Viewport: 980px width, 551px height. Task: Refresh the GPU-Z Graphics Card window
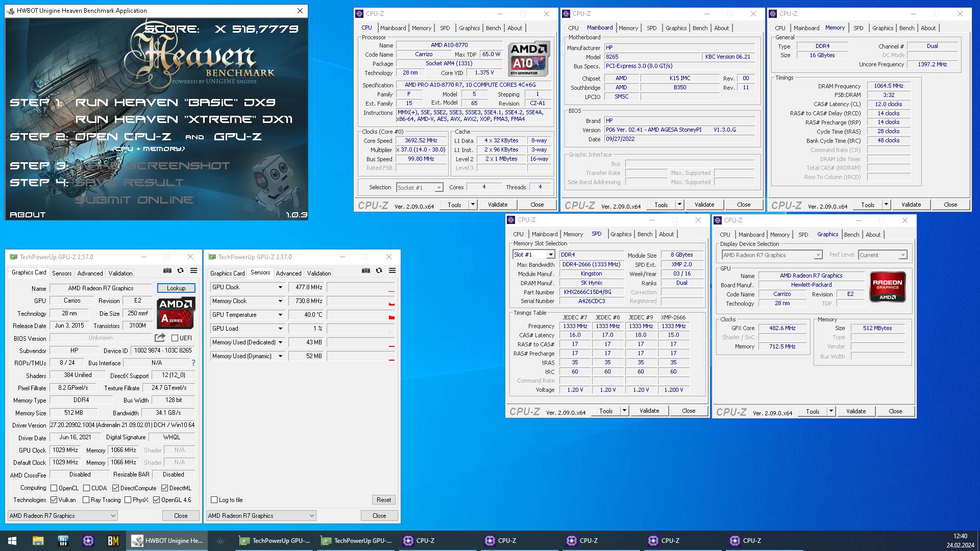[180, 271]
